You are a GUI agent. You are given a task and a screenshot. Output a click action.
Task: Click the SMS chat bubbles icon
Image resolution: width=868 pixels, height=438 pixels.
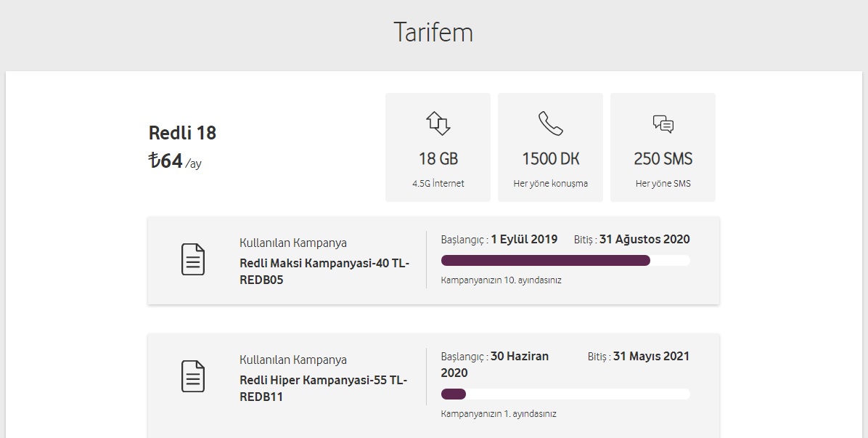pyautogui.click(x=663, y=123)
